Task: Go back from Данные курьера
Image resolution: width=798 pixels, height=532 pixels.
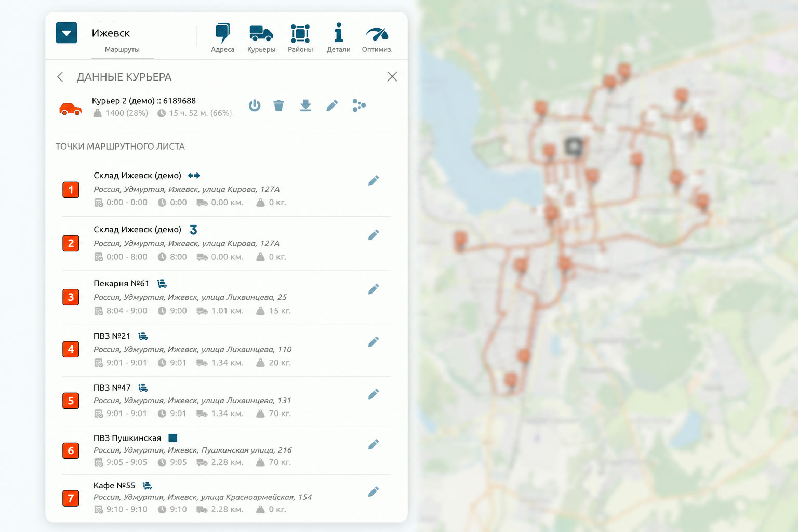Action: click(x=60, y=77)
